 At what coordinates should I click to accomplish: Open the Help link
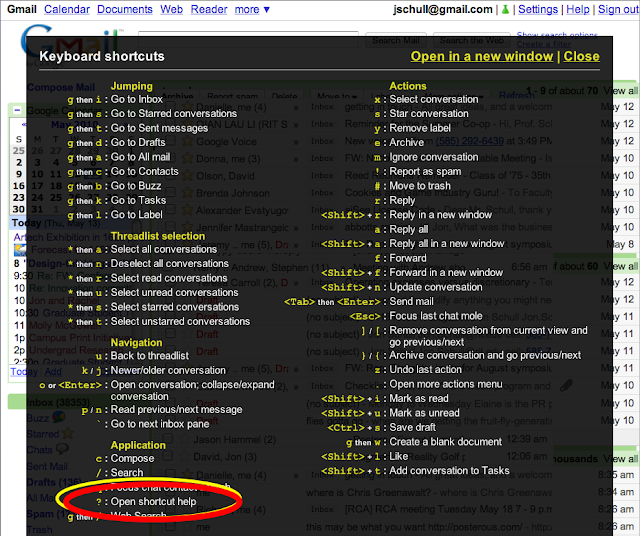coord(578,9)
